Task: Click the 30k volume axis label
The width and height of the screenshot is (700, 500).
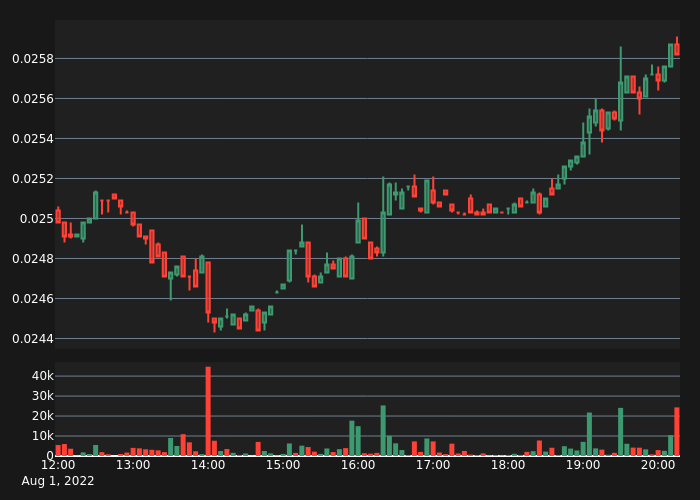Action: coord(42,396)
